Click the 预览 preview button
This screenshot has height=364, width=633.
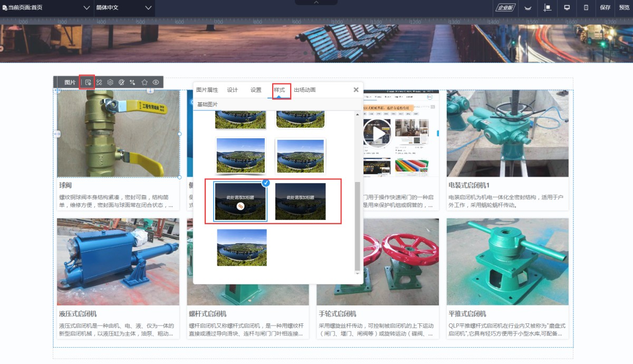[625, 7]
